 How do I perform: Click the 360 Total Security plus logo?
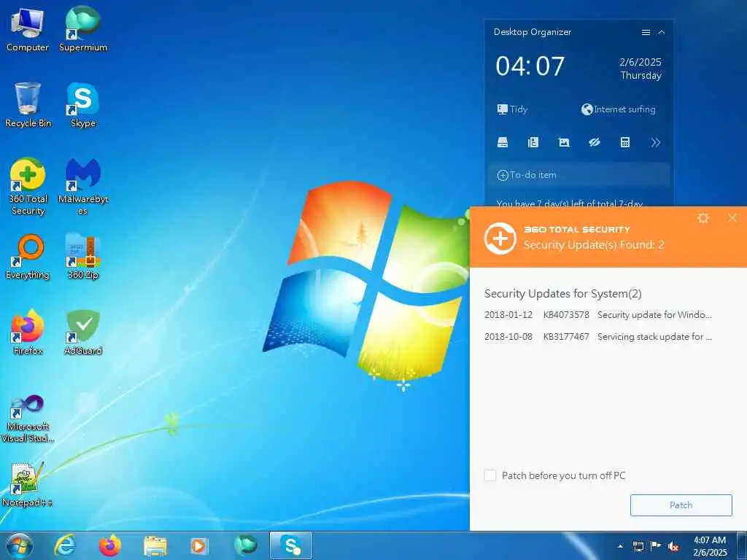pos(500,238)
